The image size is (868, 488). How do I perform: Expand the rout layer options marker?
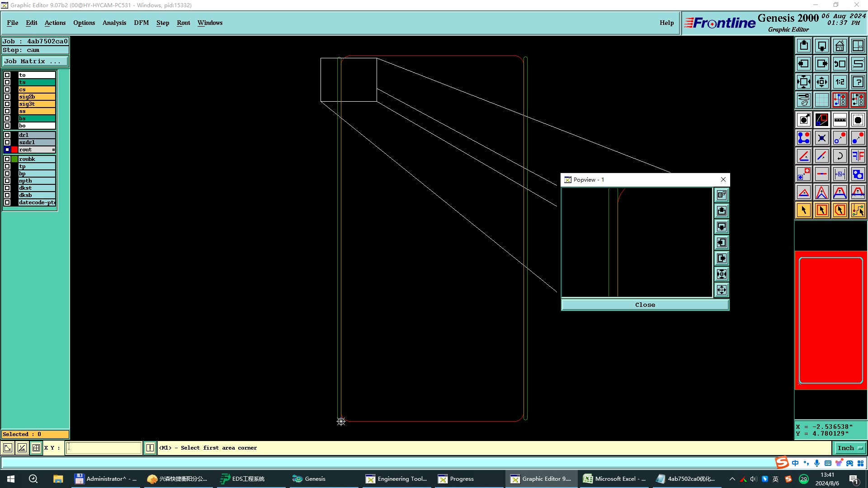pos(53,150)
